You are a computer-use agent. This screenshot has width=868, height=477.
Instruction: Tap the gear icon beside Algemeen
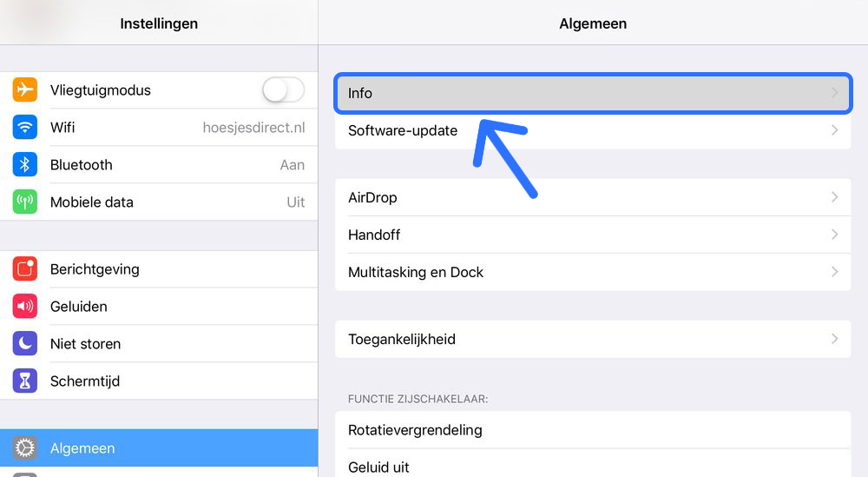pyautogui.click(x=25, y=447)
